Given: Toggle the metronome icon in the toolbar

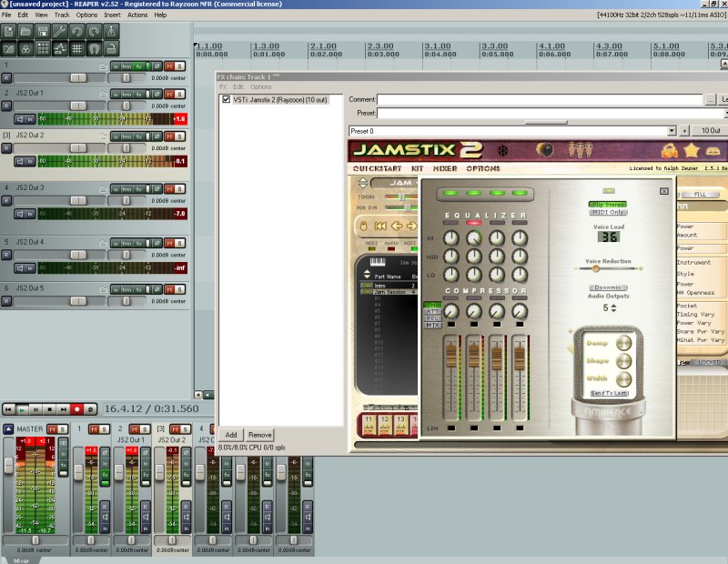Looking at the screenshot, I should click(112, 32).
